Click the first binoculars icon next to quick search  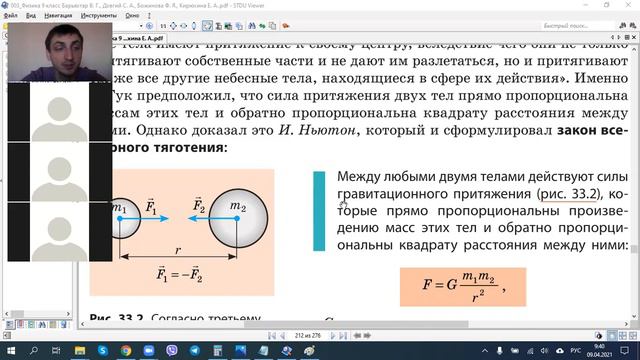(x=622, y=26)
